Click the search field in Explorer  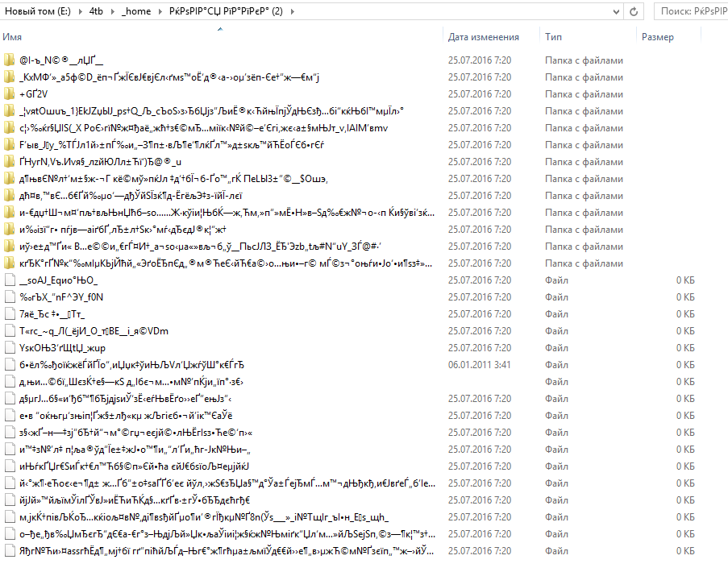click(692, 11)
